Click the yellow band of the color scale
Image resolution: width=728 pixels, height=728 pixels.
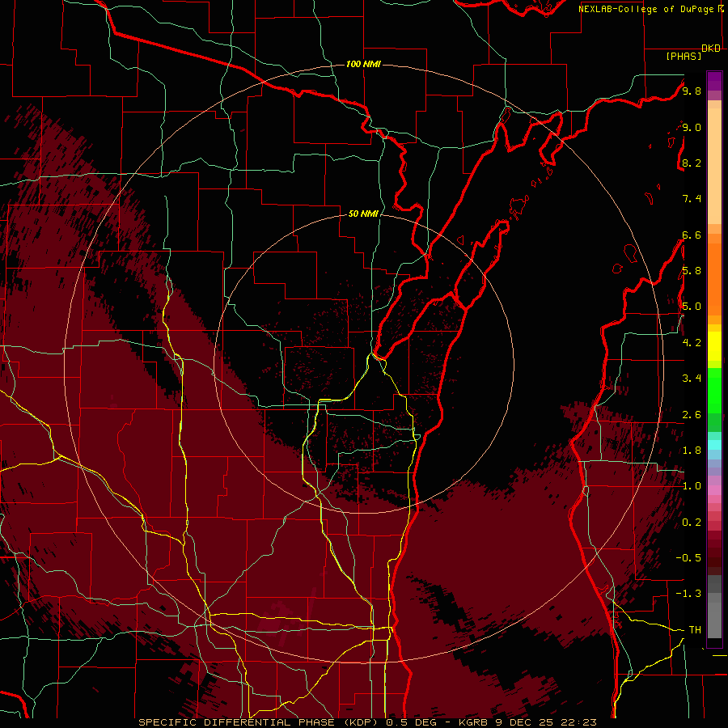(714, 346)
